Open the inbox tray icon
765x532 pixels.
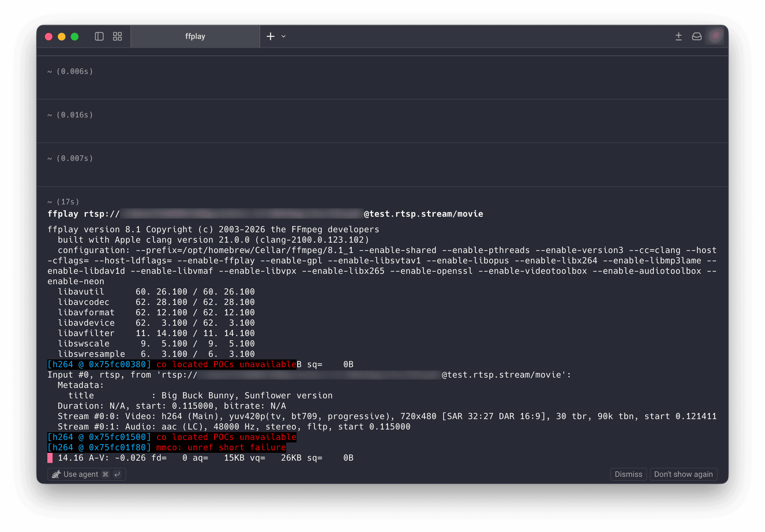[696, 36]
